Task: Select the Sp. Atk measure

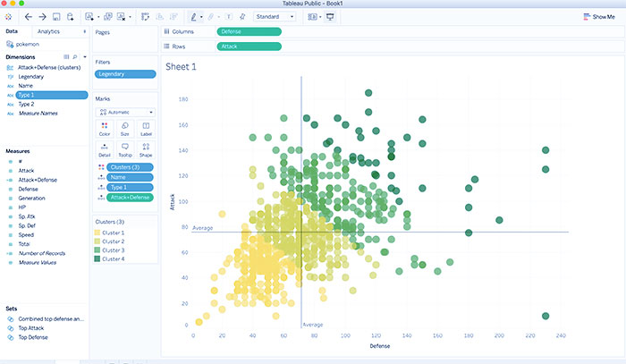Action: click(27, 216)
